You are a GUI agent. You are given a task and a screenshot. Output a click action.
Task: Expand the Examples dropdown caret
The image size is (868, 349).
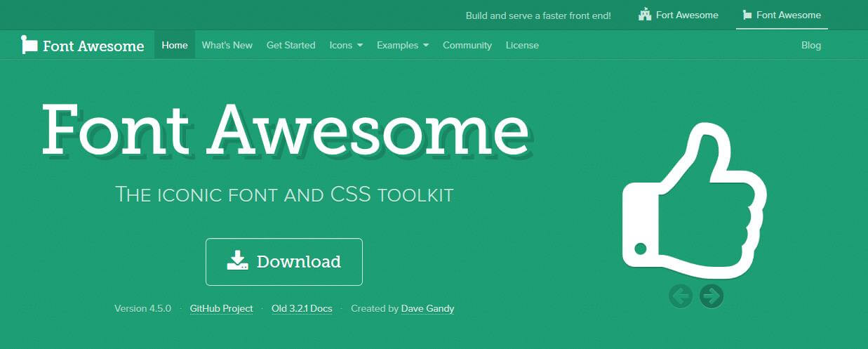tap(425, 46)
